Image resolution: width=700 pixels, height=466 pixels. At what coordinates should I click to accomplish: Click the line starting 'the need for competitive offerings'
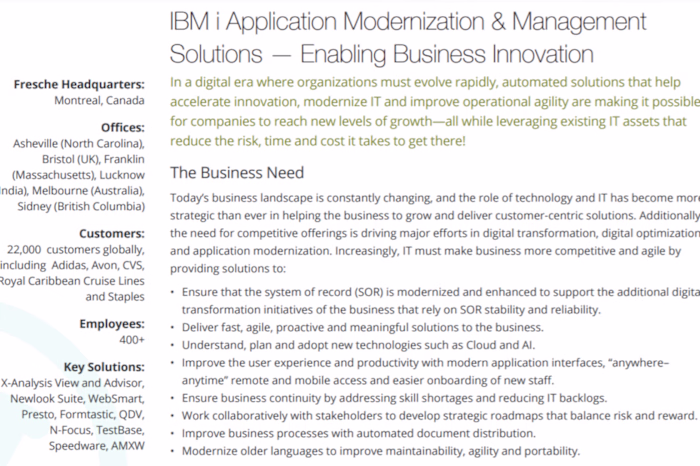(x=435, y=233)
